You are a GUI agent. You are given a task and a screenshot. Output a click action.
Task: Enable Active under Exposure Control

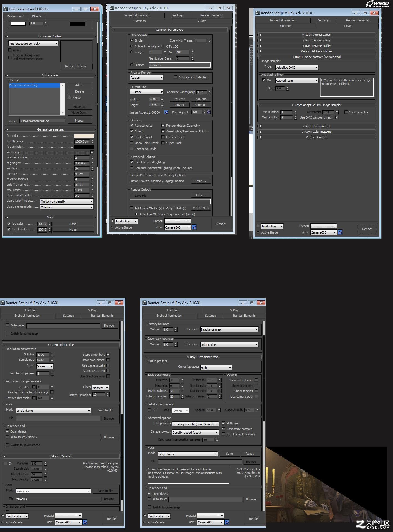point(10,50)
